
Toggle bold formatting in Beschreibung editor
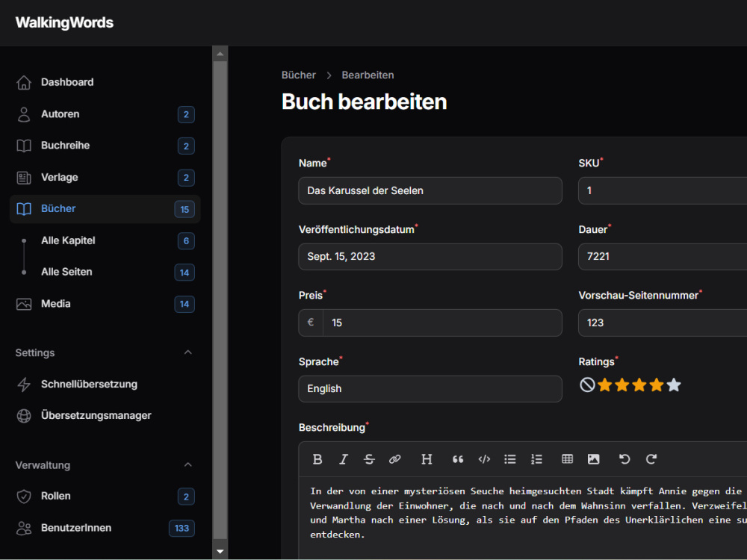317,459
